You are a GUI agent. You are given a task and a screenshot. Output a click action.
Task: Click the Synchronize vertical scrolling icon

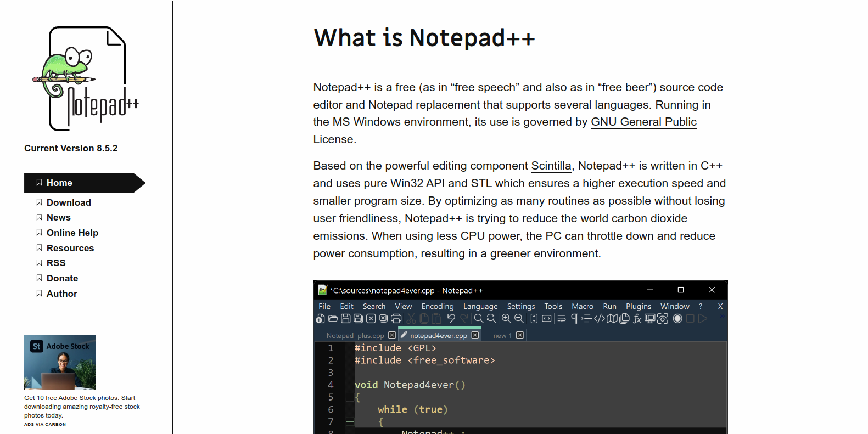click(534, 318)
